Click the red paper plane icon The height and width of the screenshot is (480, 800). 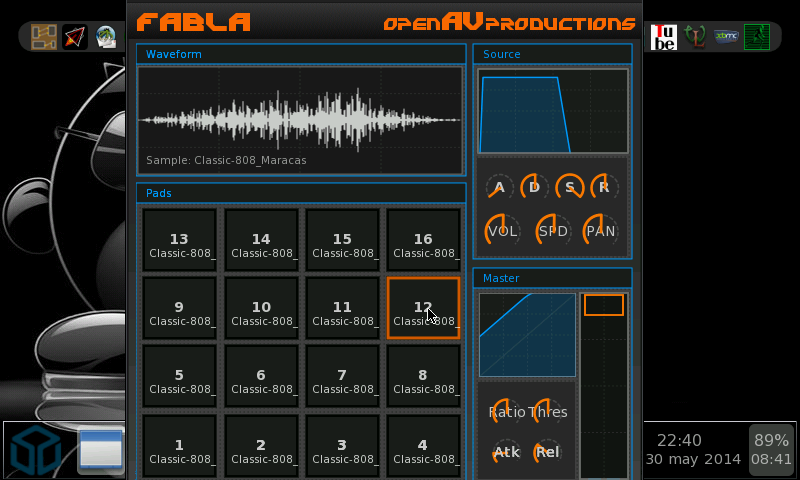click(75, 37)
